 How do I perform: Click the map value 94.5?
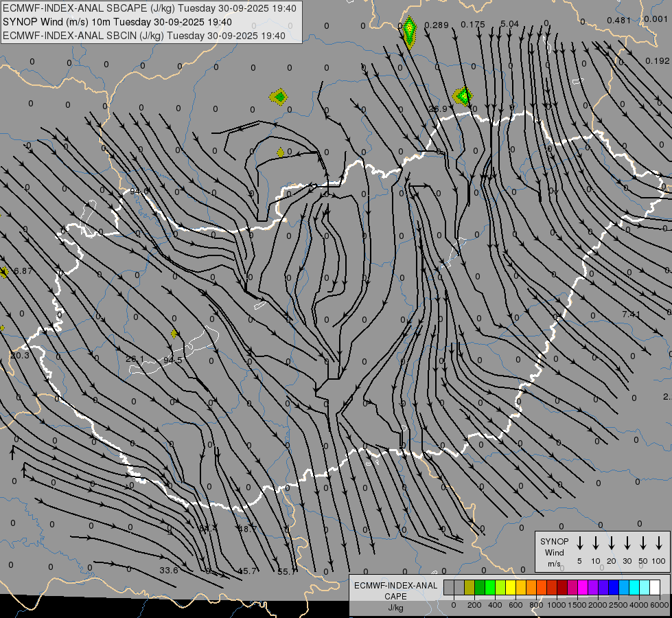[x=173, y=360]
